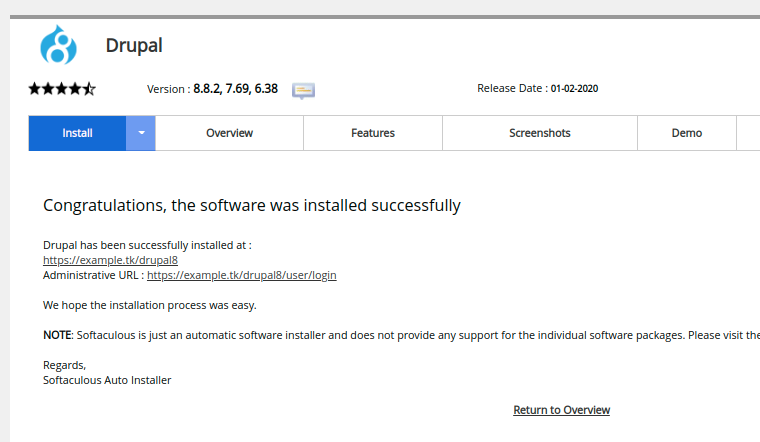Click the star rating icons
Screen dimensions: 760x442
click(62, 89)
